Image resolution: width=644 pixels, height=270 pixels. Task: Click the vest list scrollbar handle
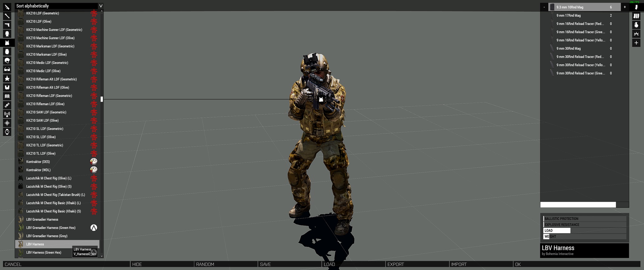[x=102, y=99]
